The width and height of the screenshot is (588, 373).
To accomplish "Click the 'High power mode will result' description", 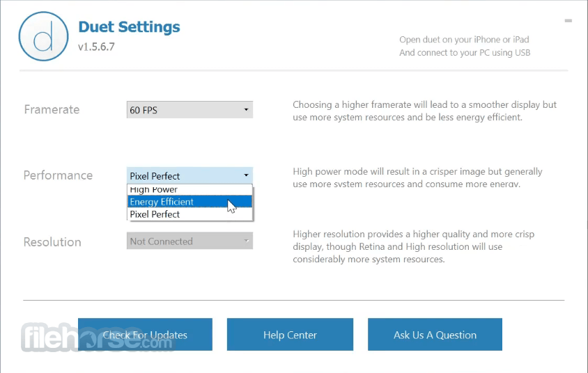I will 417,178.
